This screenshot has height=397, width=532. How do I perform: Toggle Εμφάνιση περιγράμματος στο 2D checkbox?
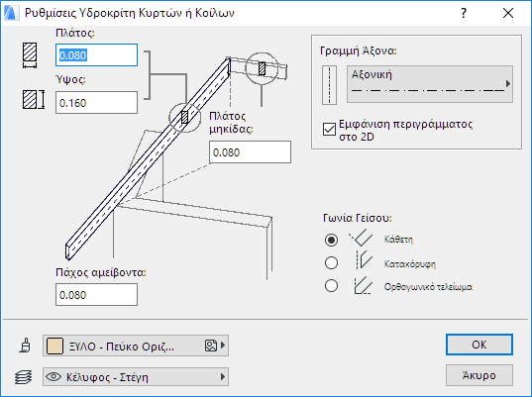point(329,130)
